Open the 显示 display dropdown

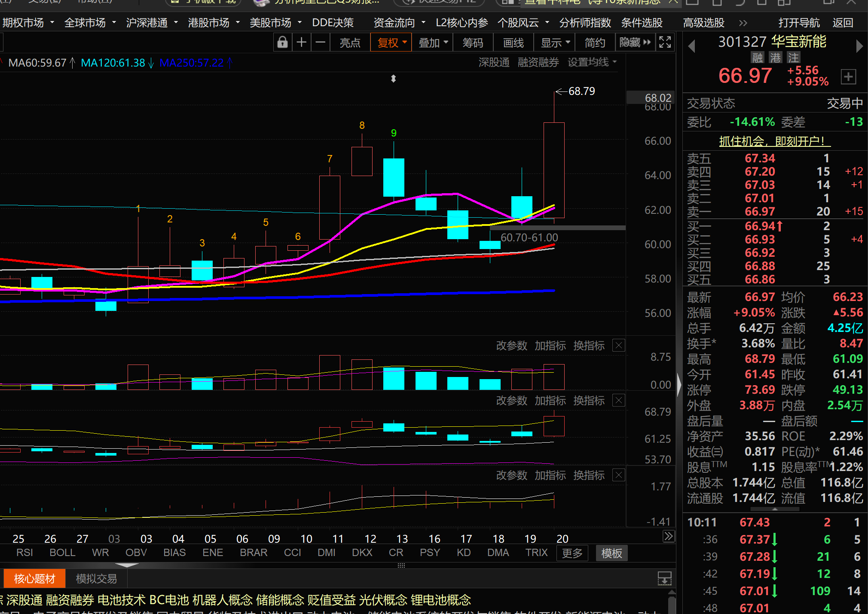[x=555, y=43]
